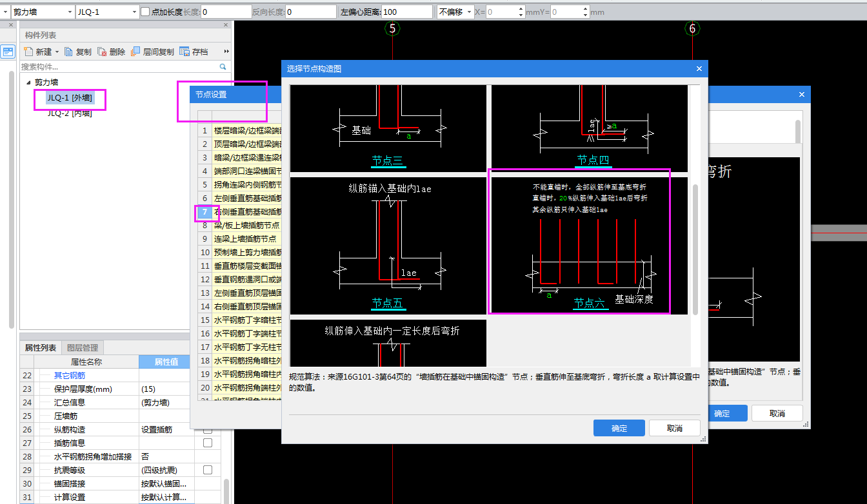Click the X offset spinner arrows
The width and height of the screenshot is (867, 504).
[521, 12]
